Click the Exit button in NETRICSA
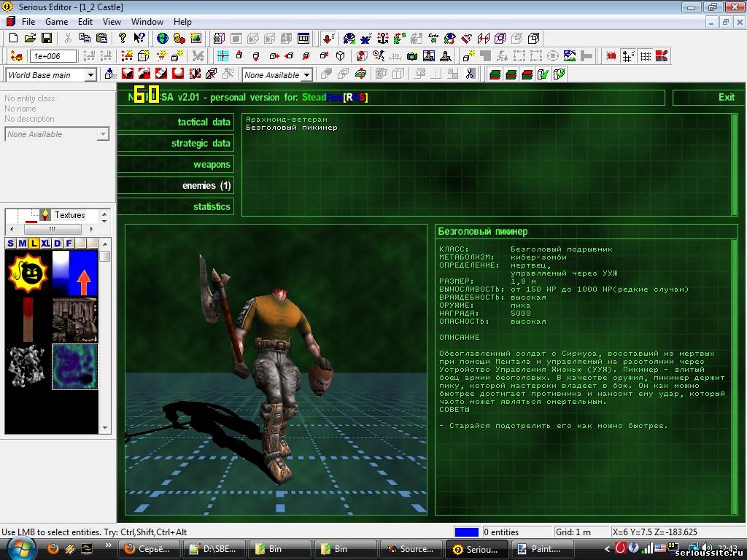 pyautogui.click(x=708, y=97)
